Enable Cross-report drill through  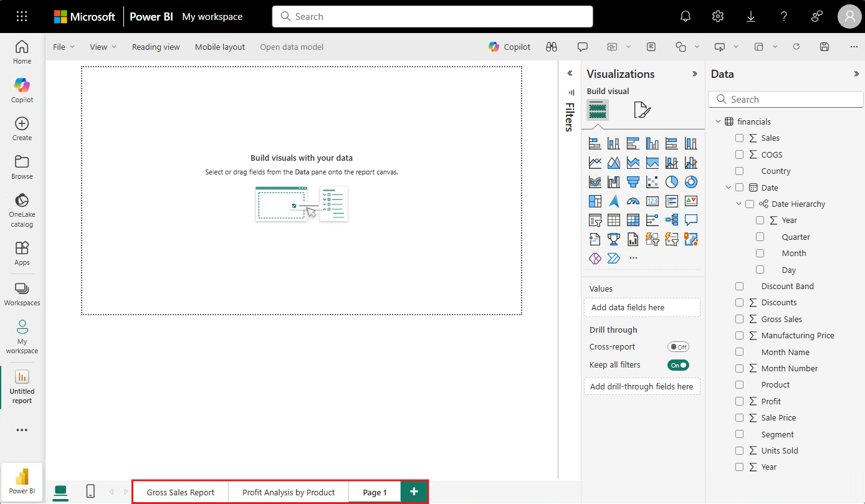click(678, 346)
